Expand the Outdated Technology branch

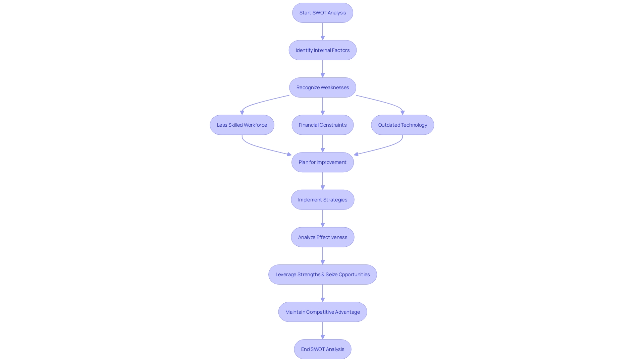(402, 125)
